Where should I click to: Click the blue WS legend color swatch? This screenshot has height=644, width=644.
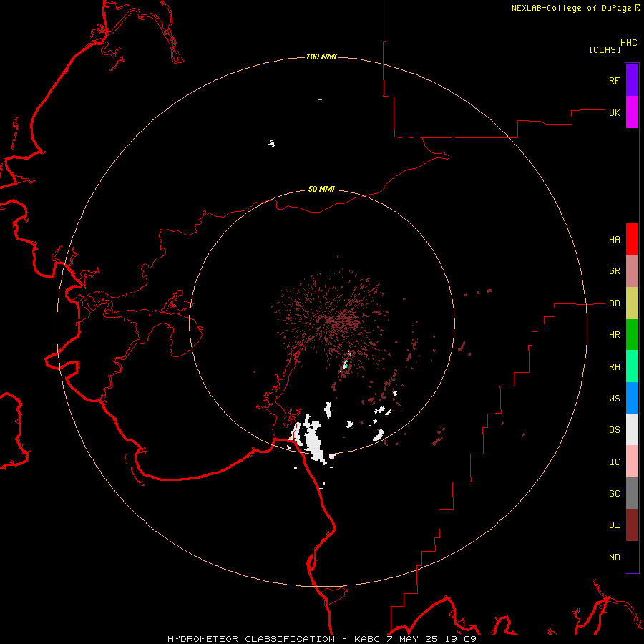pyautogui.click(x=632, y=398)
